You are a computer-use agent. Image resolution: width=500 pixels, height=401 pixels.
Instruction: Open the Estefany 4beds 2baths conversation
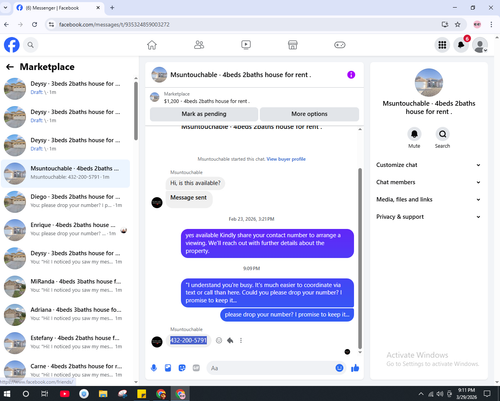point(66,342)
